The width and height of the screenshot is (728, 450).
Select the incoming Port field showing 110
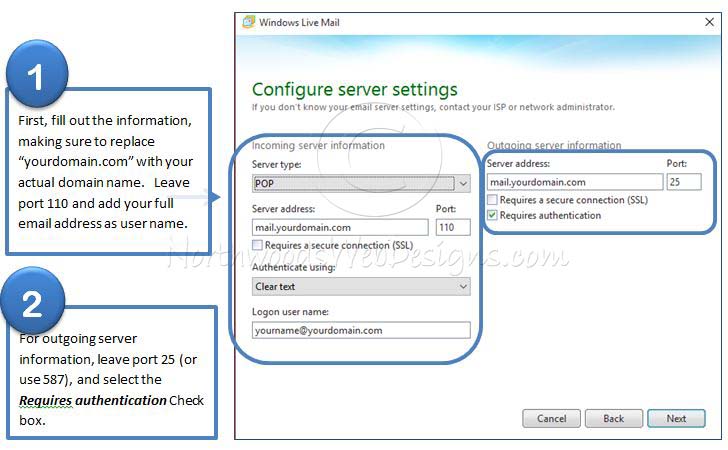pyautogui.click(x=452, y=228)
